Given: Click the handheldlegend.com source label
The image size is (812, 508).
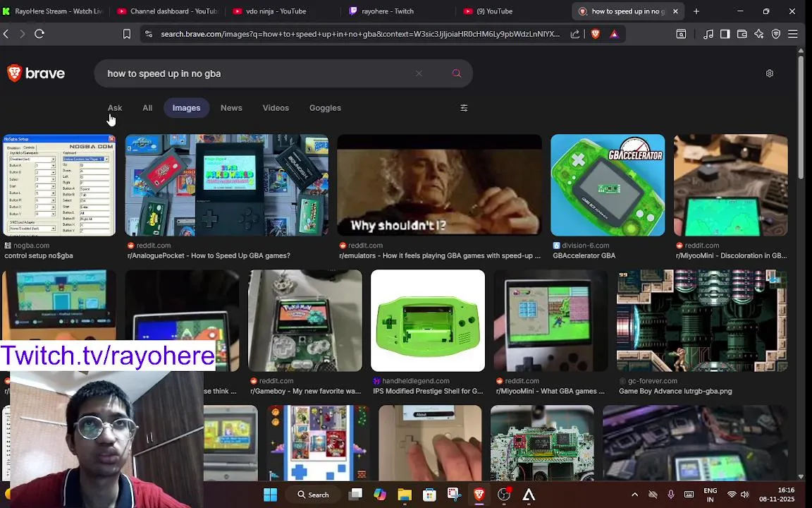Looking at the screenshot, I should [416, 380].
